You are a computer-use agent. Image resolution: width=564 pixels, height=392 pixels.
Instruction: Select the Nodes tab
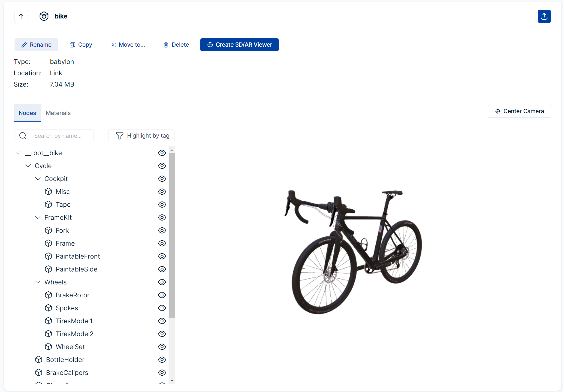click(x=27, y=113)
